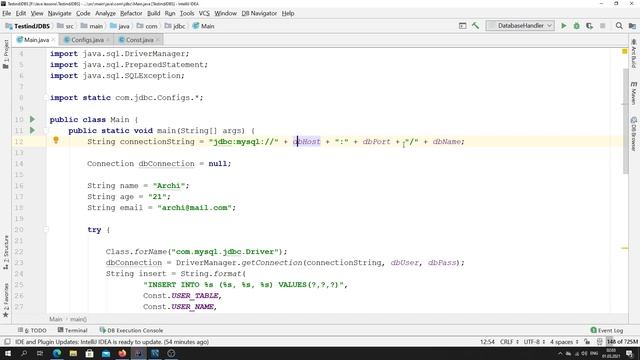The height and width of the screenshot is (360, 640).
Task: Open the DatabaseHandler run configuration dropdown
Action: coord(520,26)
